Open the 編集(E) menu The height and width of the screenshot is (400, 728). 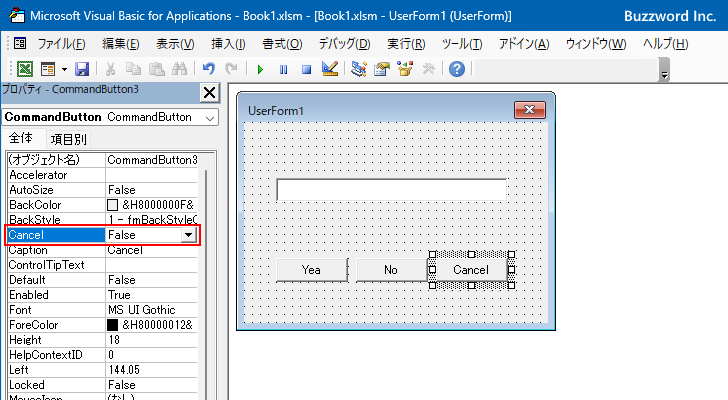coord(121,44)
